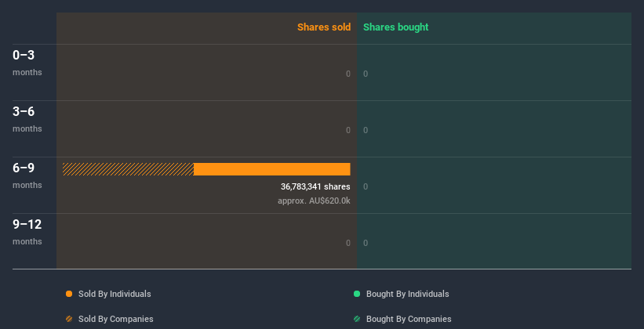Click shares sold zero in 3–6 months row
644x329 pixels.
(348, 131)
